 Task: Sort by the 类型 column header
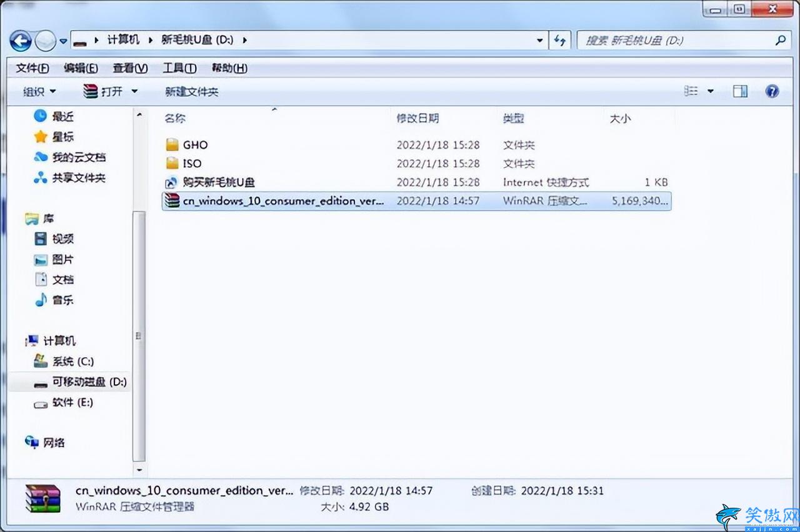coord(514,118)
